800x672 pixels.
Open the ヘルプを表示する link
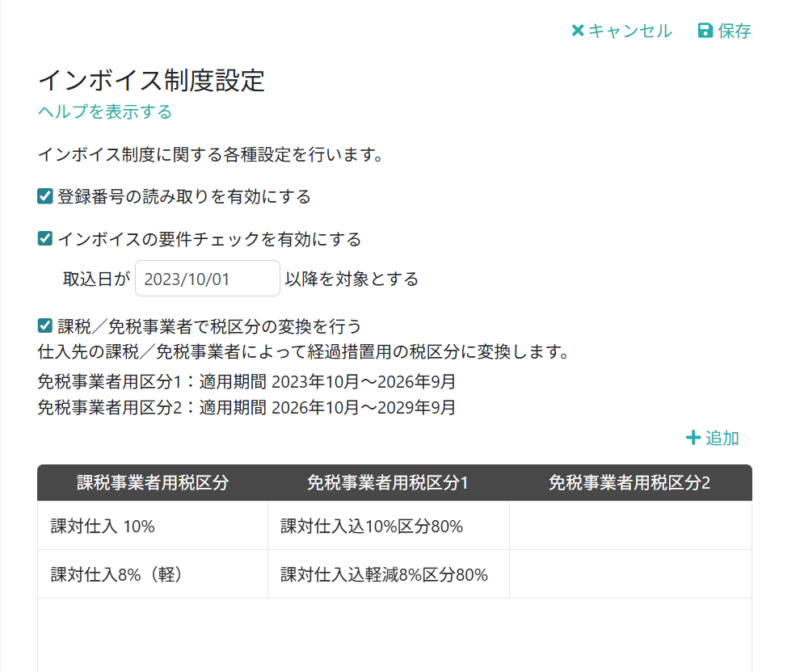105,111
